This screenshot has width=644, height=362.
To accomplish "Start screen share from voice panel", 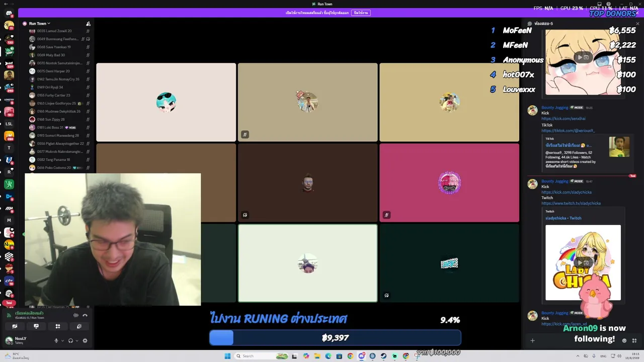I will [x=36, y=326].
